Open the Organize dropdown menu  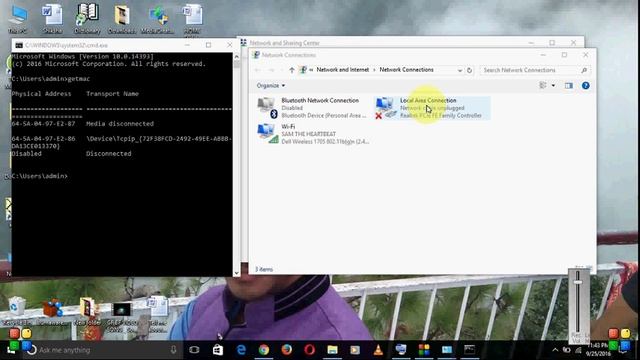pos(271,86)
